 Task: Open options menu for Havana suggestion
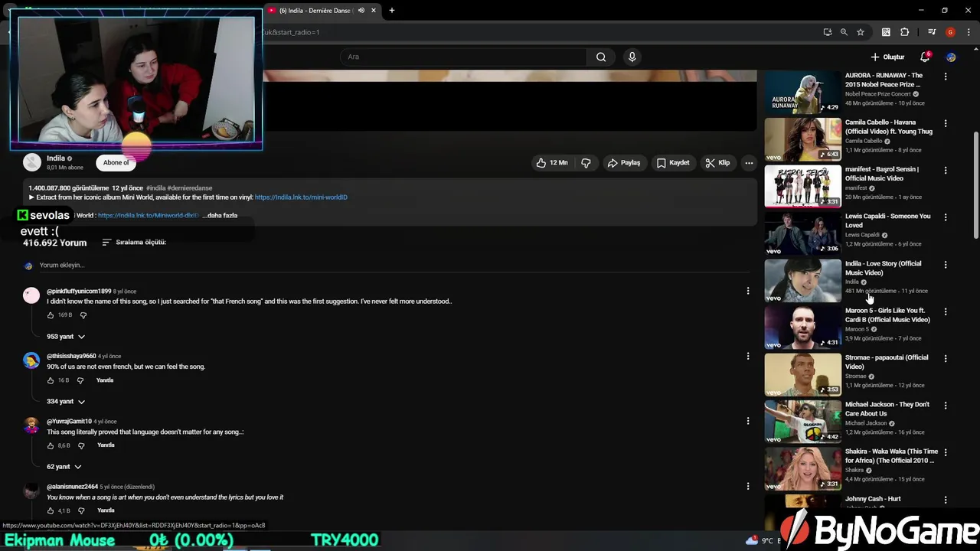946,123
